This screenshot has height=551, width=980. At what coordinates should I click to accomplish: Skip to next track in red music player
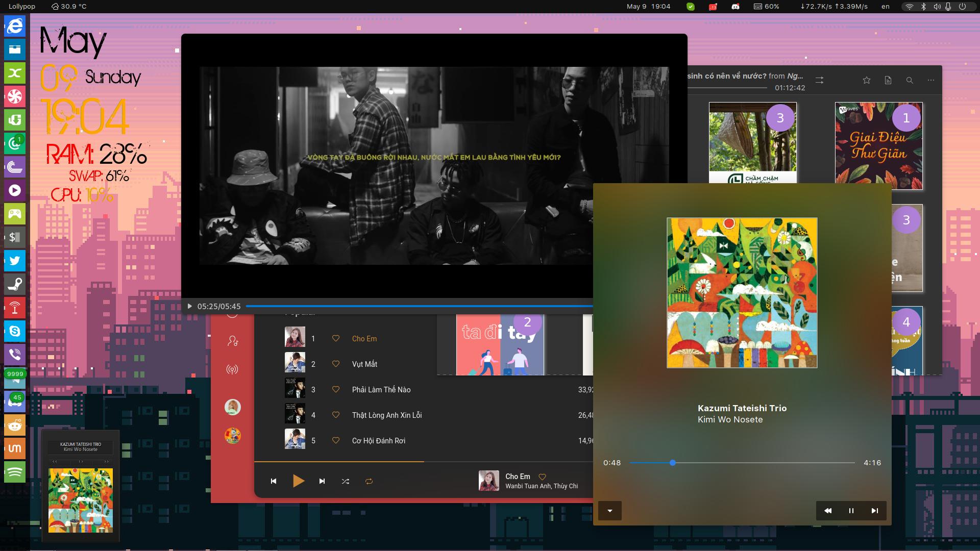point(322,481)
